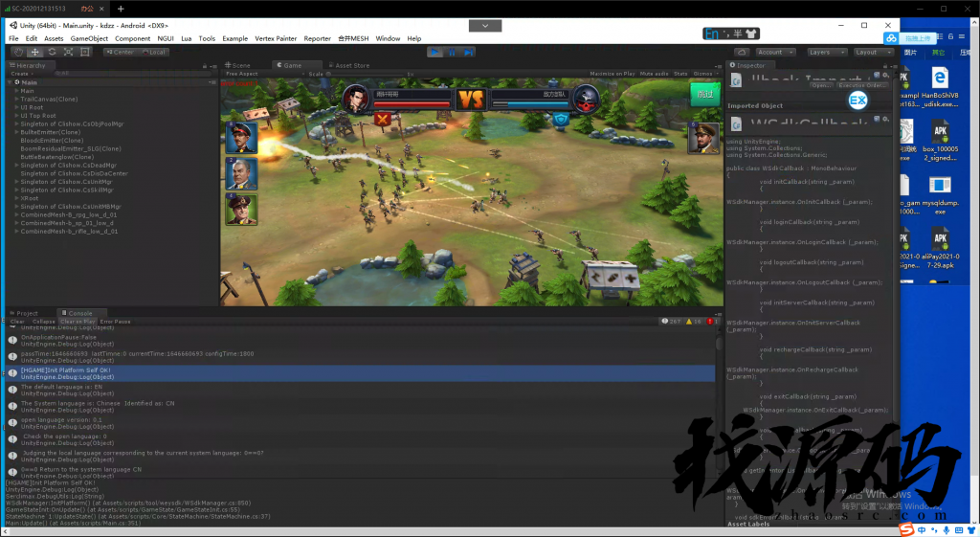Open the Component menu
This screenshot has width=980, height=537.
pos(132,38)
